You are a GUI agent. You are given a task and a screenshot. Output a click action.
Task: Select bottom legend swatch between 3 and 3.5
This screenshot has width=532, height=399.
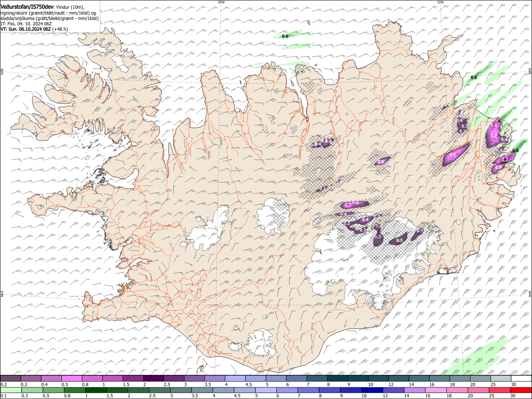coord(181,390)
